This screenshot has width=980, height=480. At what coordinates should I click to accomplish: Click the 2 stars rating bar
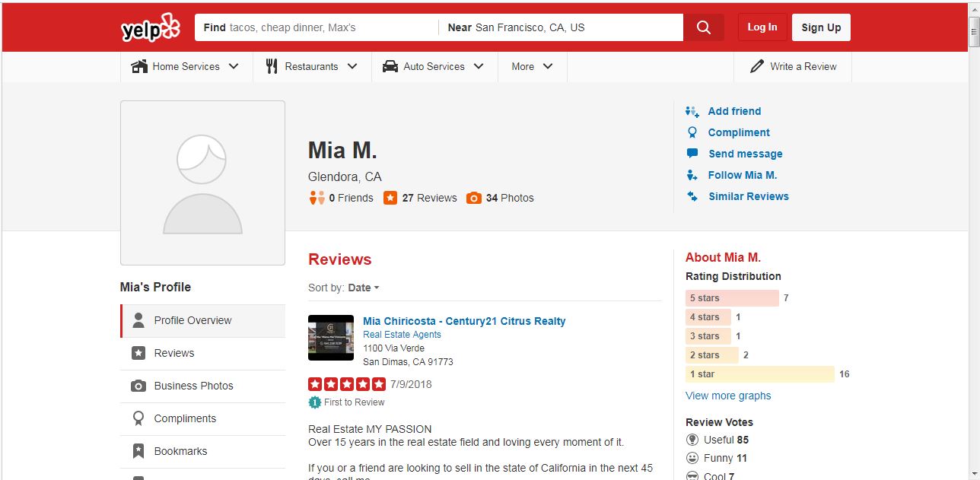pos(712,355)
